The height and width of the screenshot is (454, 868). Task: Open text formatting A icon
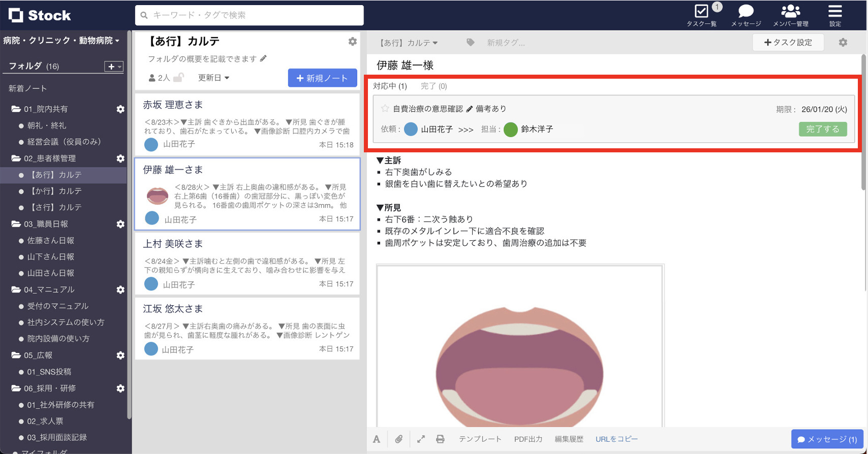(x=377, y=439)
